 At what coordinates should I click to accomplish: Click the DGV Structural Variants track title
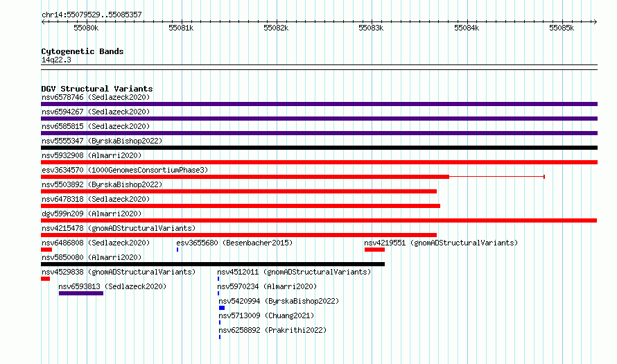[97, 89]
